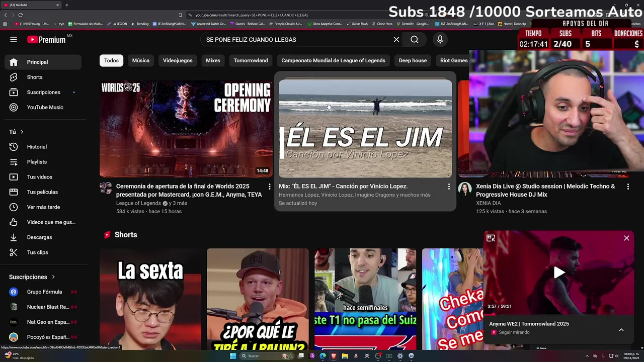Select the Tomorrowland filter chip
Screen dimensions: 644x362
(x=251, y=60)
